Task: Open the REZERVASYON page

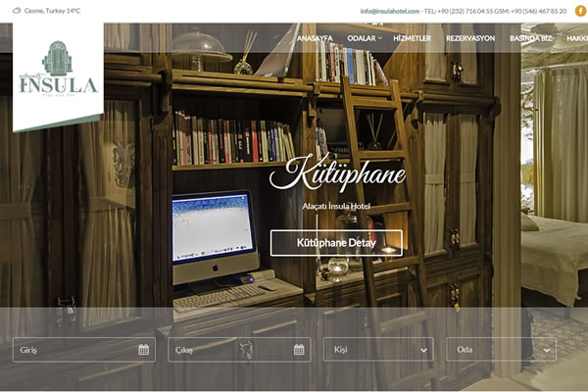Action: [x=470, y=38]
